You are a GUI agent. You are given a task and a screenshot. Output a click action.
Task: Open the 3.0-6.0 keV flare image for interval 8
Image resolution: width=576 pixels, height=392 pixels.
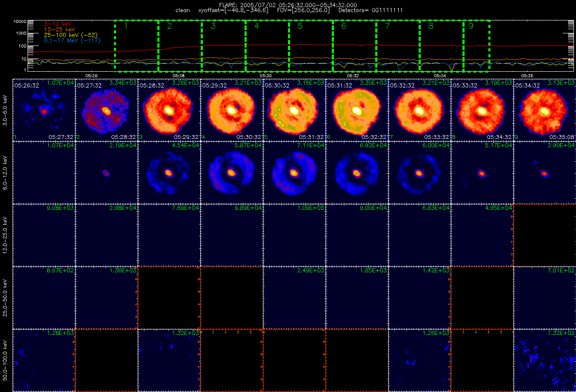[482, 110]
